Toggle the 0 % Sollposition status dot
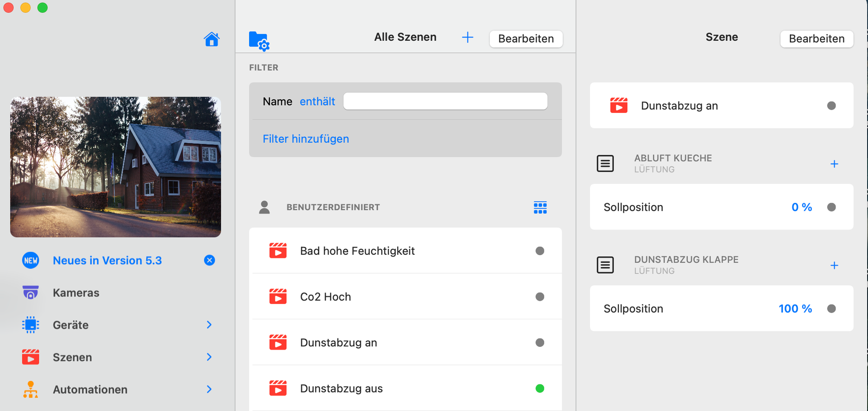This screenshot has height=411, width=868. click(x=831, y=207)
